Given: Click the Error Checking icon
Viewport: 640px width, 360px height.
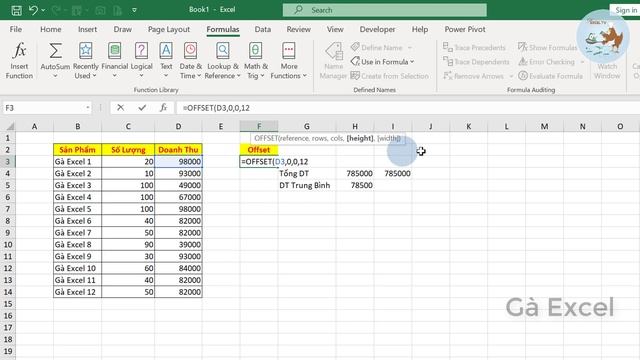Looking at the screenshot, I should click(x=523, y=62).
